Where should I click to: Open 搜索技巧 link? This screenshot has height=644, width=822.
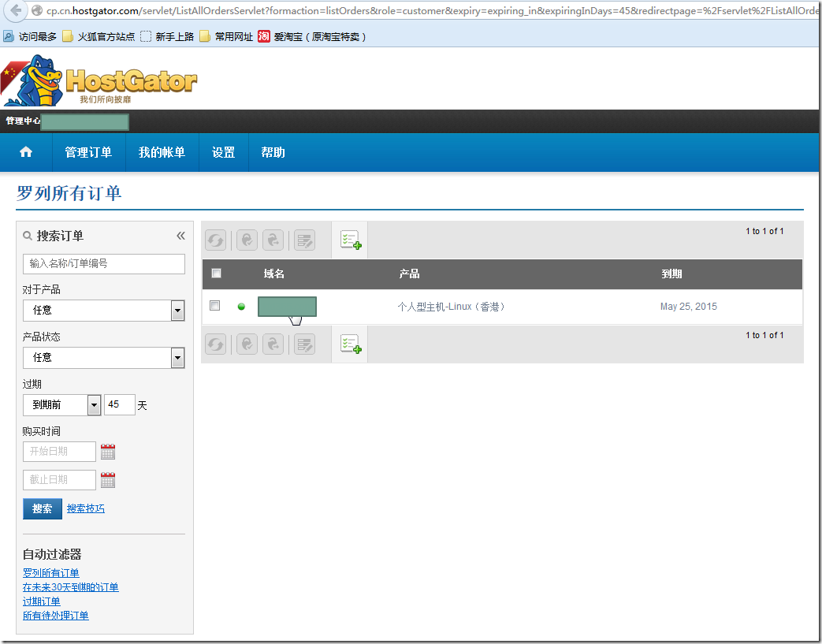point(85,508)
